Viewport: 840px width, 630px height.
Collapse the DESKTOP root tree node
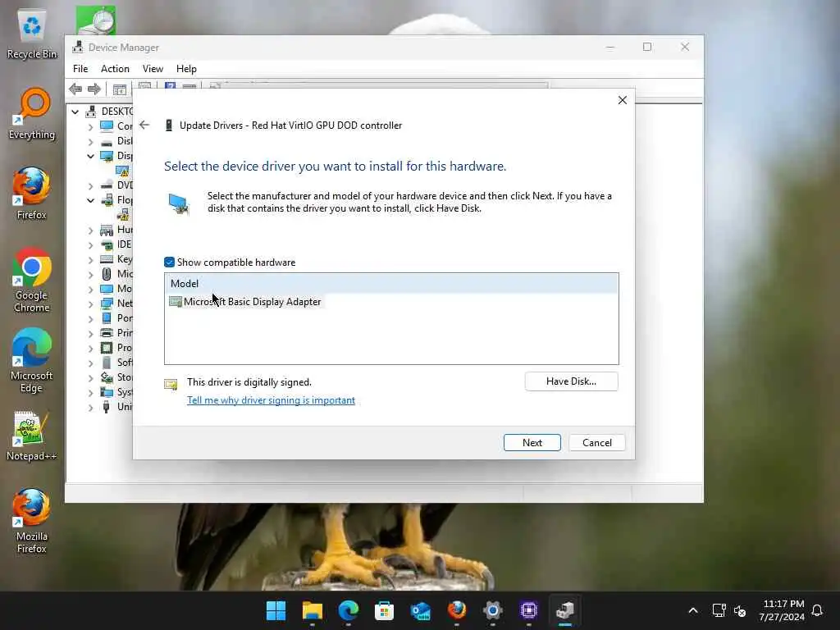pyautogui.click(x=75, y=112)
